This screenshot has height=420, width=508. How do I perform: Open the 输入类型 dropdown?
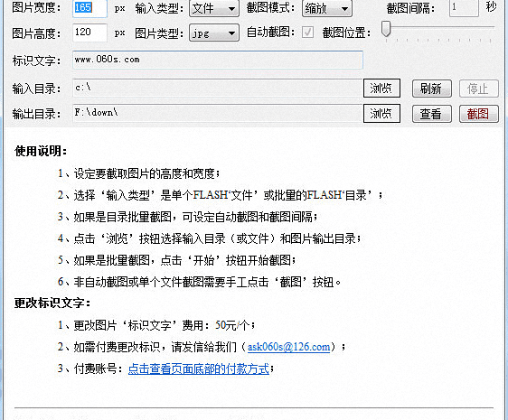(214, 8)
